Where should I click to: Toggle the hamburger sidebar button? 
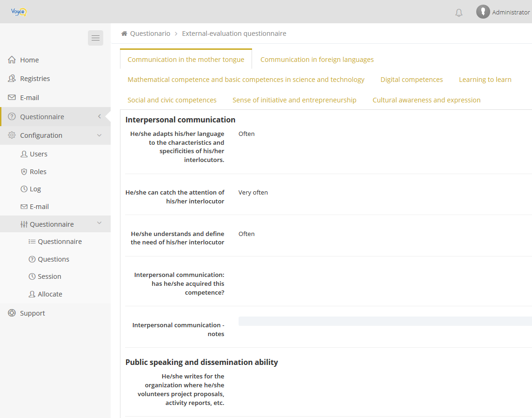click(95, 38)
